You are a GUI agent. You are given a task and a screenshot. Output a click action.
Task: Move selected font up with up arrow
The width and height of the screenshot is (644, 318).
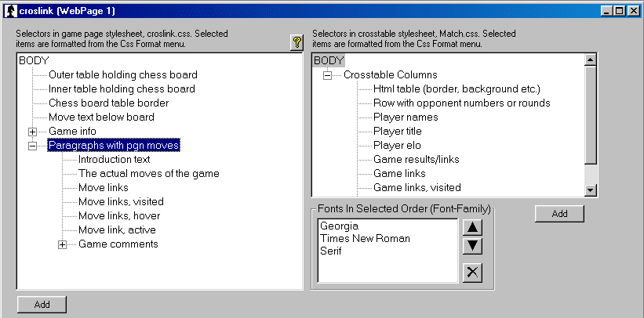[472, 227]
